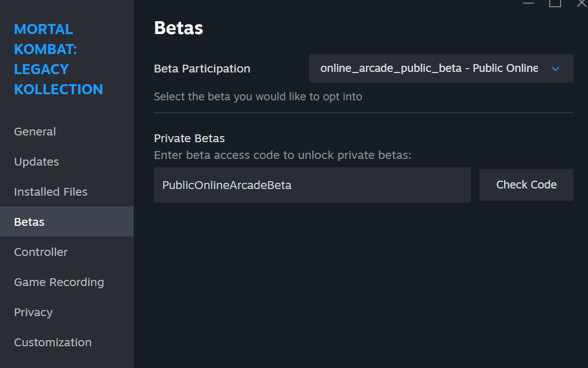The height and width of the screenshot is (368, 588).
Task: Maximize the properties window
Action: point(555,3)
